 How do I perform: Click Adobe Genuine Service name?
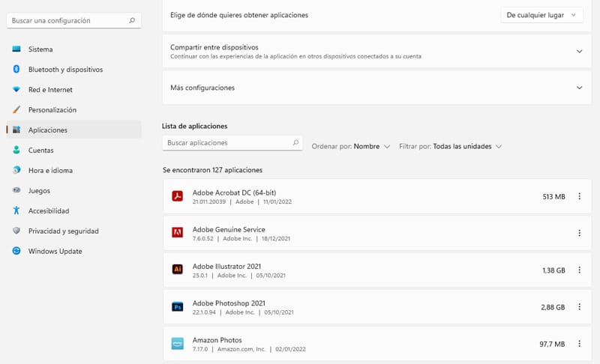[229, 229]
